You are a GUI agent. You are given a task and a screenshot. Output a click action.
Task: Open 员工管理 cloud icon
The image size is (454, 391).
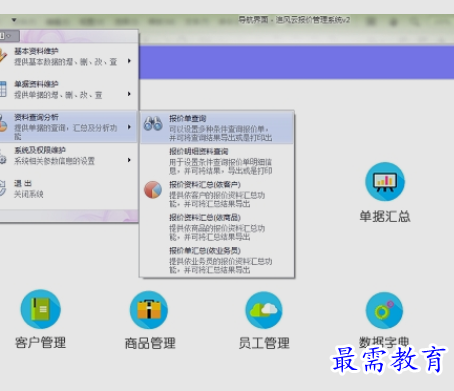click(x=264, y=310)
